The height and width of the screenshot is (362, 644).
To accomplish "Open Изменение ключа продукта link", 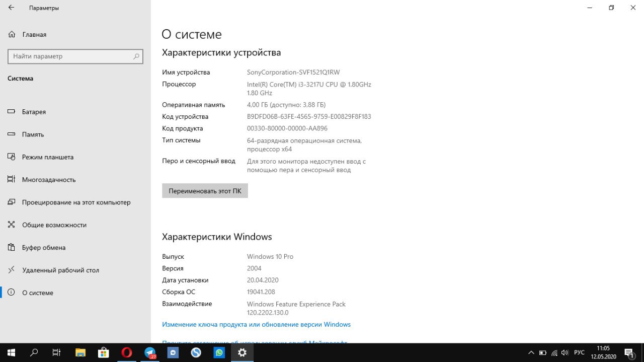I will [256, 325].
